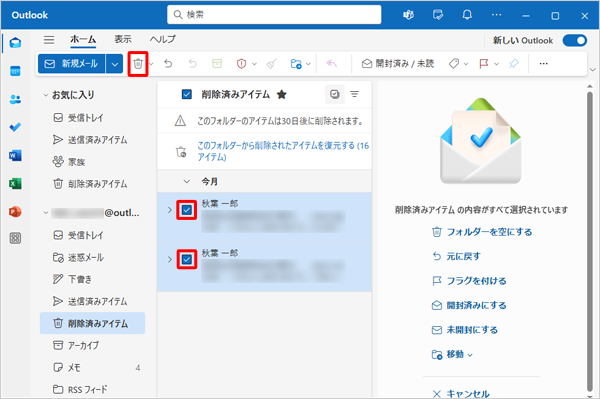
Task: Open the flag dropdown arrow
Action: coord(496,64)
